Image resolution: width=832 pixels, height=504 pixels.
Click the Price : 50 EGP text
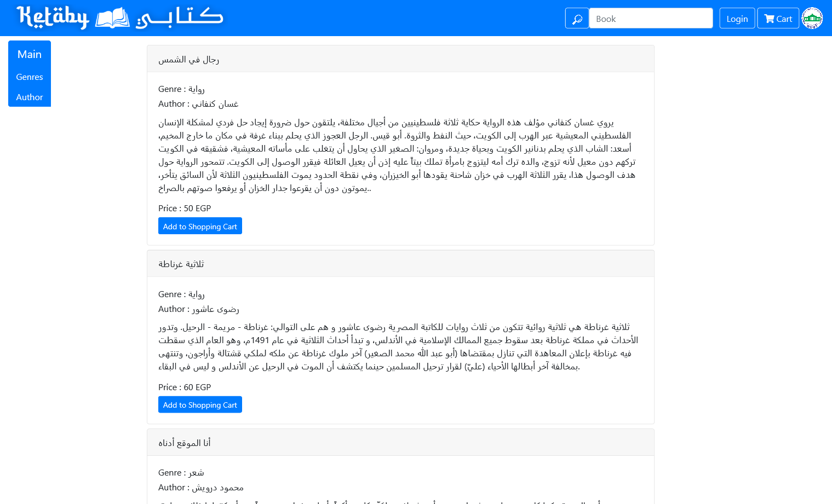pyautogui.click(x=185, y=208)
